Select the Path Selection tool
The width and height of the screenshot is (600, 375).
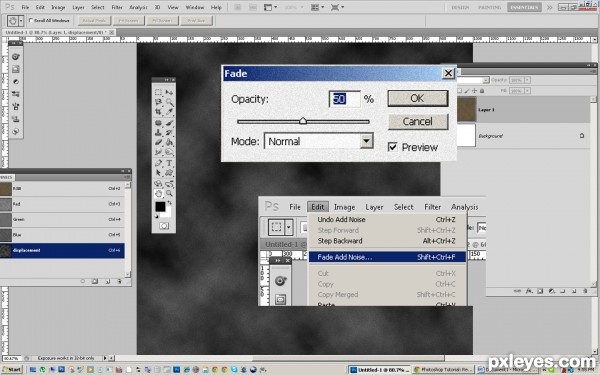tap(158, 173)
